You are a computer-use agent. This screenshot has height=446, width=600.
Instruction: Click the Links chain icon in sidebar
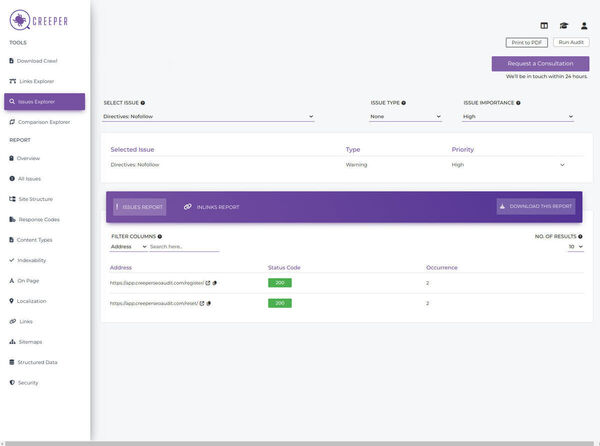point(13,321)
